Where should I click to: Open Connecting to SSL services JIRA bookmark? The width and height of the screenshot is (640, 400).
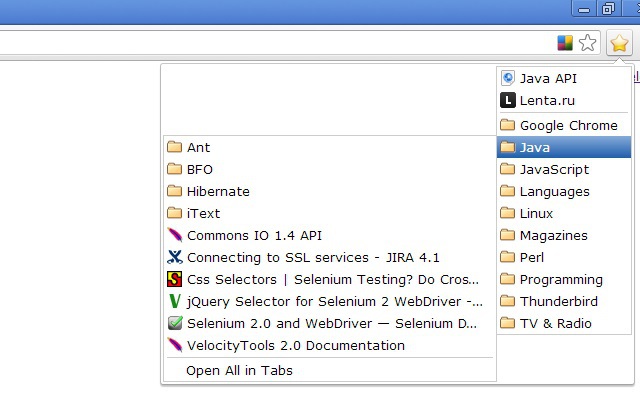[312, 257]
